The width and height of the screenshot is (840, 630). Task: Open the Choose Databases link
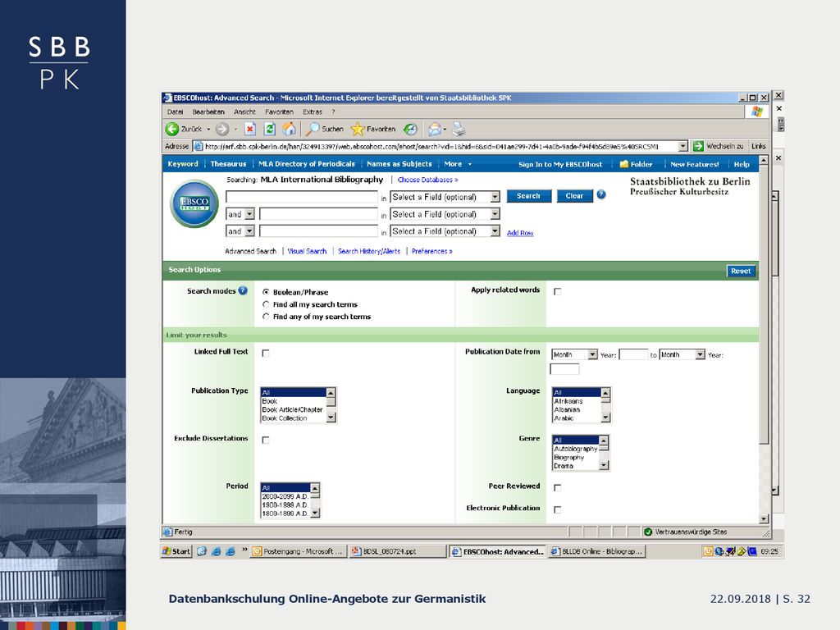(x=427, y=180)
